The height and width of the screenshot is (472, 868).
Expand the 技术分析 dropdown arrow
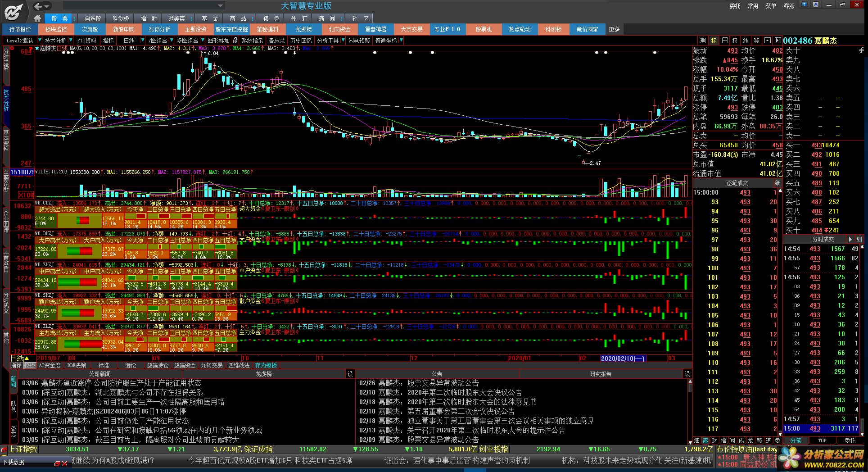coord(72,41)
